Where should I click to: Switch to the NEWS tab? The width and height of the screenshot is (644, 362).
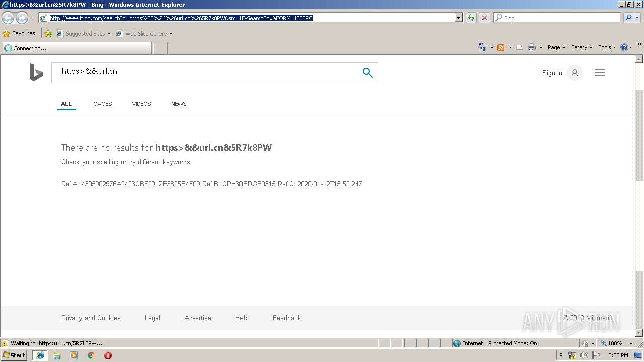point(179,104)
